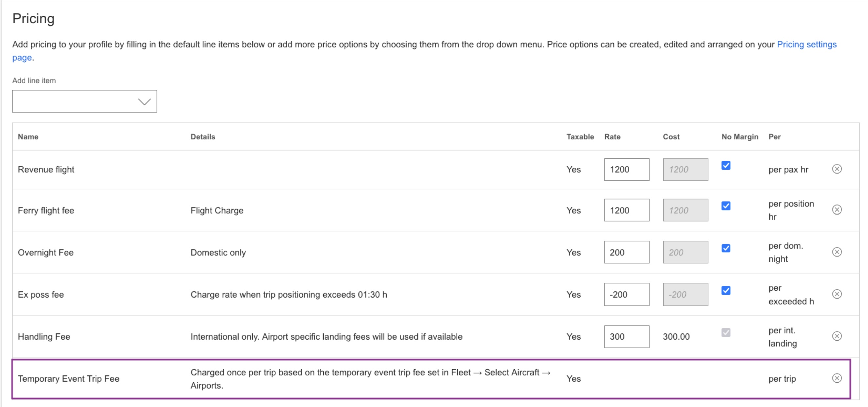Viewport: 868px width, 407px height.
Task: Remove the Overnight Fee line item
Action: (837, 252)
